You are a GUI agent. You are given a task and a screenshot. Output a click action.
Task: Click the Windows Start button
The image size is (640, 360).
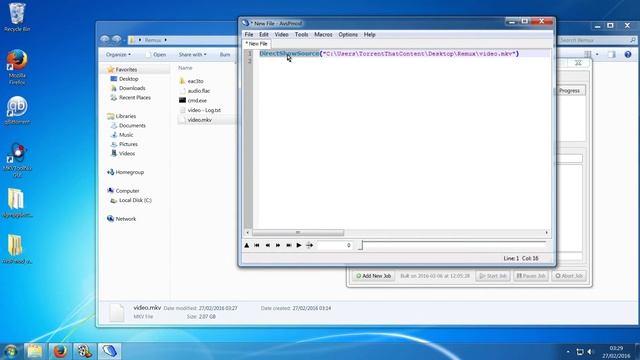[10, 351]
